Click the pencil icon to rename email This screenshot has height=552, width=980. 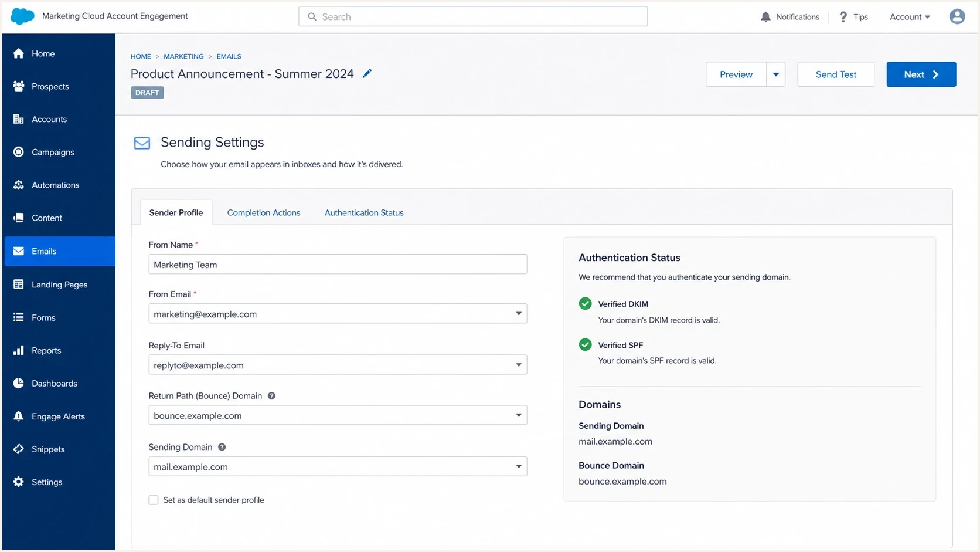click(367, 73)
